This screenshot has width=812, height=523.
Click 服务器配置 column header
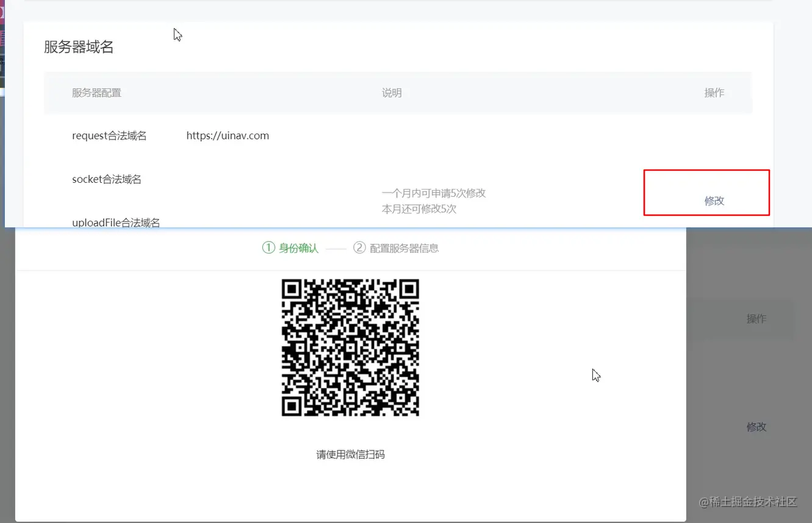tap(96, 93)
